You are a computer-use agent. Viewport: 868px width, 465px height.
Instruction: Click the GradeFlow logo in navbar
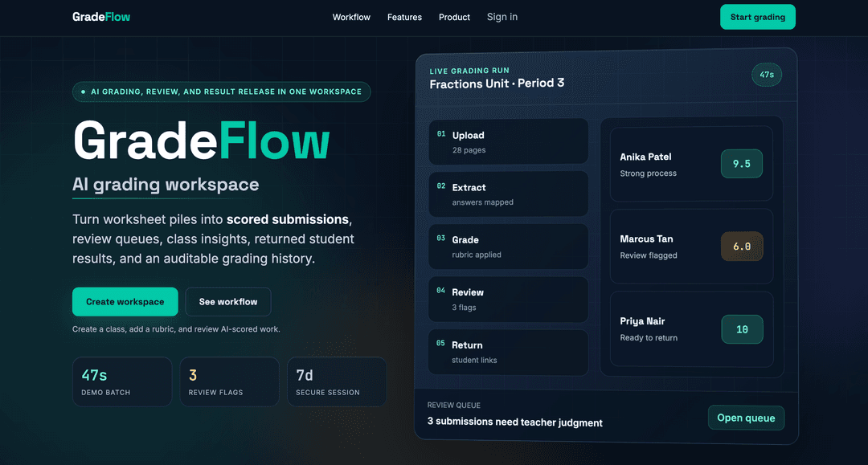[101, 17]
